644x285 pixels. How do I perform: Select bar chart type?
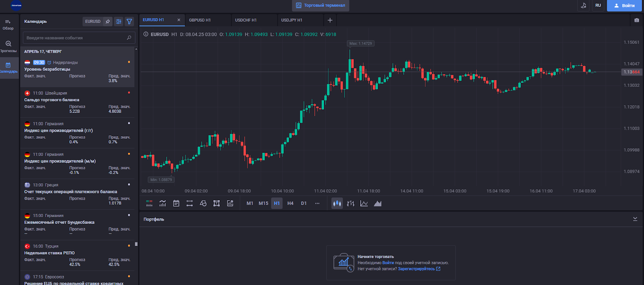click(x=351, y=203)
